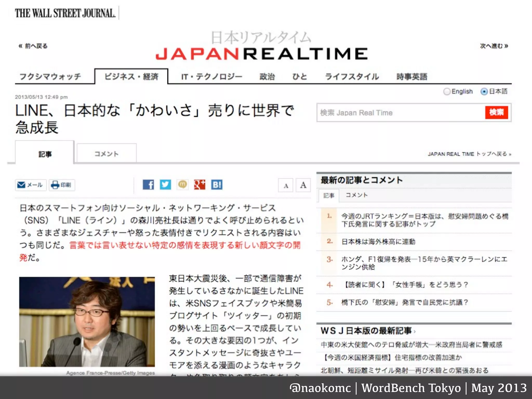This screenshot has height=399, width=532.
Task: Click the Japan Real Time search field
Action: coord(400,113)
